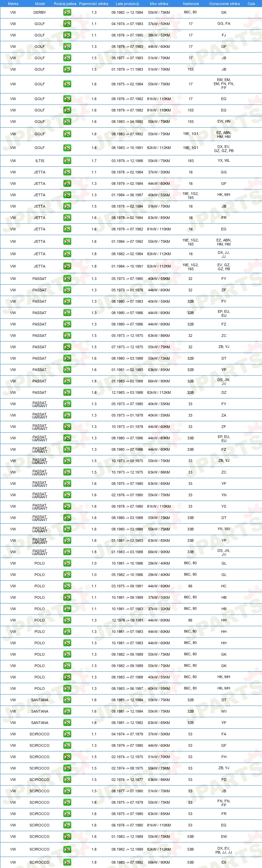Image resolution: width=262 pixels, height=868 pixels.
Task: Click the date range 01.1983 -> 12.1989
Action: click(x=127, y=837)
